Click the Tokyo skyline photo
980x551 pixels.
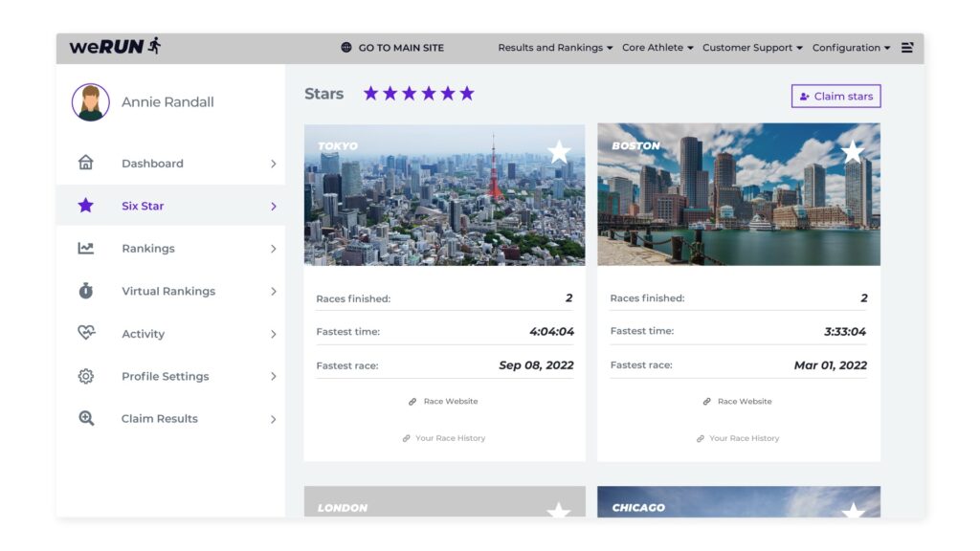point(444,195)
